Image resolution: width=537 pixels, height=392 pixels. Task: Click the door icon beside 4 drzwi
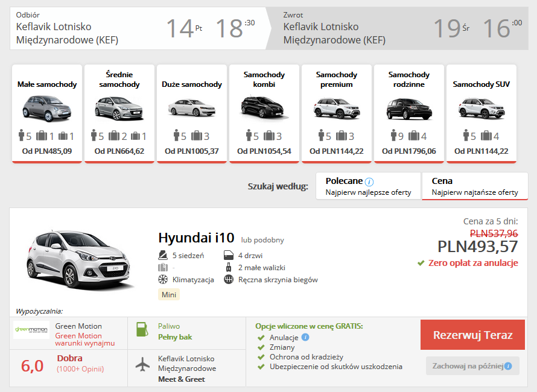pos(229,255)
